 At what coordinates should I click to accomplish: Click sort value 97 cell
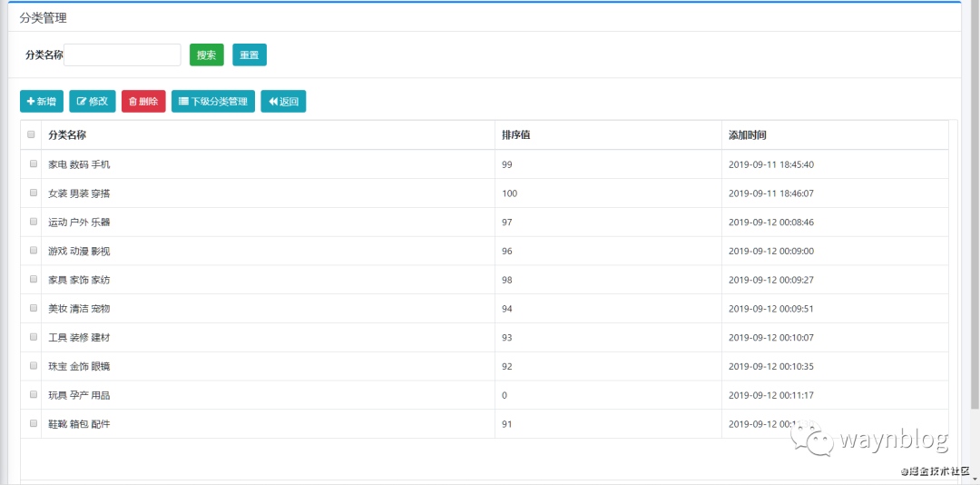(x=608, y=223)
